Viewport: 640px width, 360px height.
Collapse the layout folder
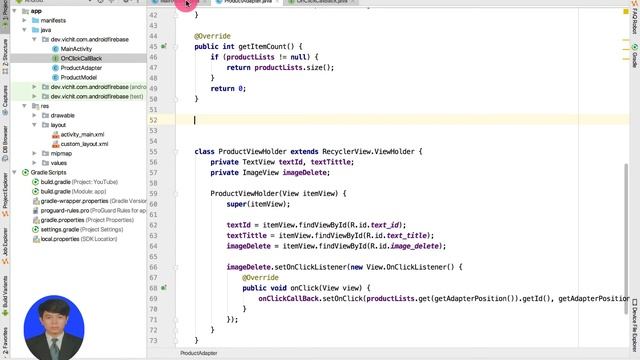coord(34,125)
